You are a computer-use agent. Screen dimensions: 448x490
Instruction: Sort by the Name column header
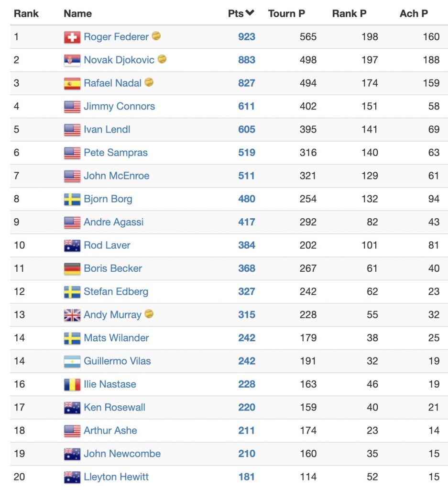click(x=78, y=13)
